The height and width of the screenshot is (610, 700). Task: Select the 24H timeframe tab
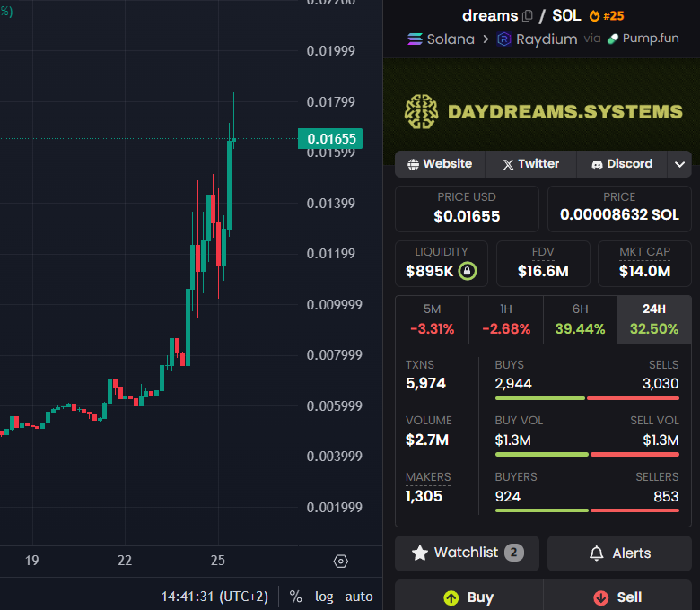(654, 319)
